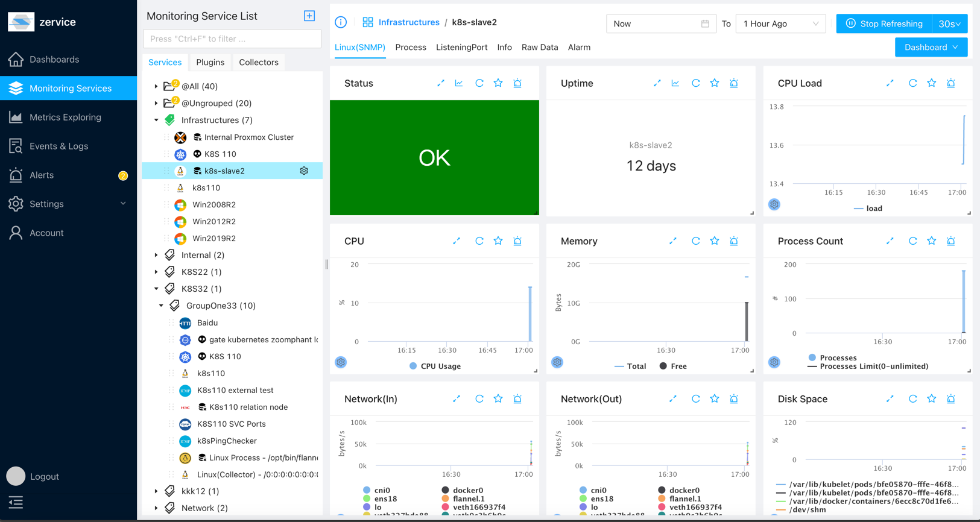Image resolution: width=980 pixels, height=522 pixels.
Task: Open the Infrastructures breadcrumb link
Action: click(x=409, y=22)
